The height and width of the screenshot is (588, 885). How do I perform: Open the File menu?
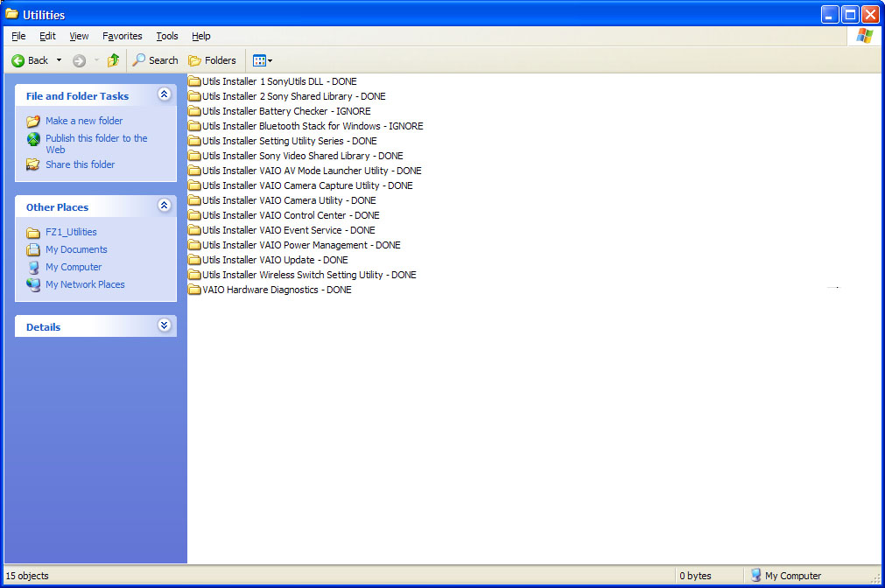[x=18, y=36]
